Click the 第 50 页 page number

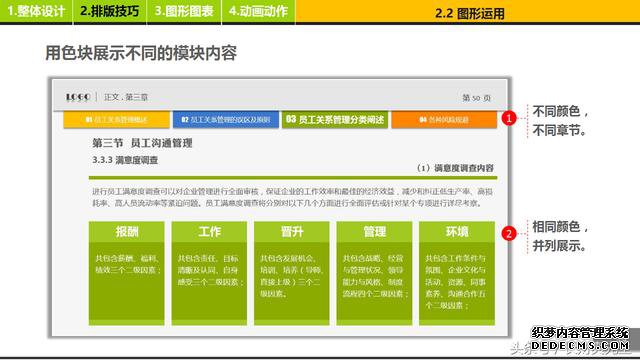click(x=476, y=98)
